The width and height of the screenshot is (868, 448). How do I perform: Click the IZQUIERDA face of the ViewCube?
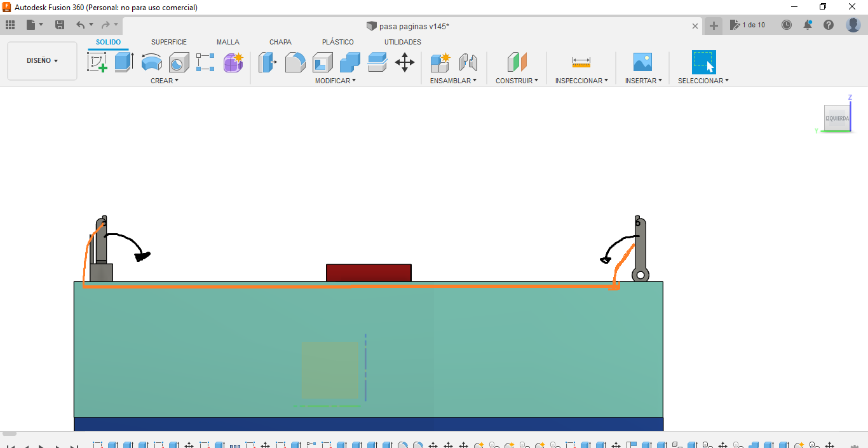click(x=837, y=118)
